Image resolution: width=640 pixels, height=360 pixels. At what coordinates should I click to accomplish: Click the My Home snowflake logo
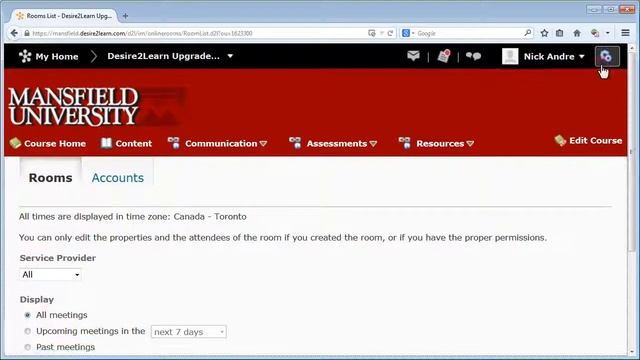click(x=25, y=56)
